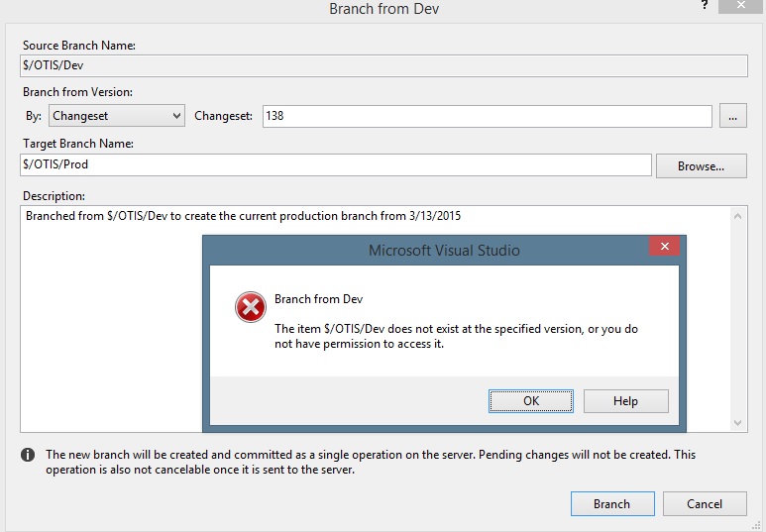Open Help from the error dialog
Viewport: 766px width, 532px height.
[x=625, y=401]
